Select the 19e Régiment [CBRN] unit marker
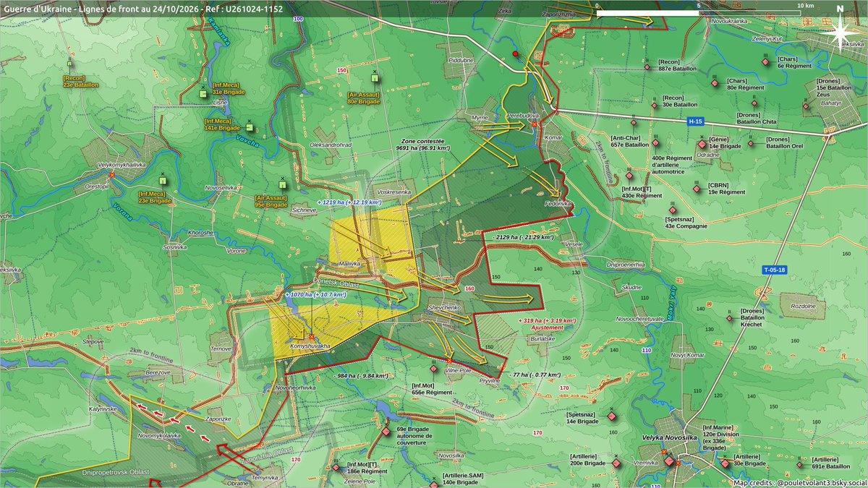 696,189
